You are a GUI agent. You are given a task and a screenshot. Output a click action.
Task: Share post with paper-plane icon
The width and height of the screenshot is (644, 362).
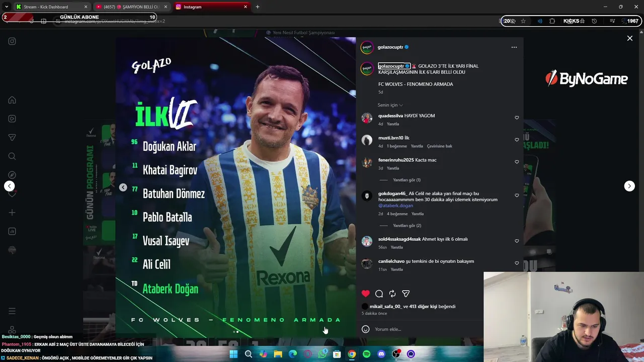(406, 294)
